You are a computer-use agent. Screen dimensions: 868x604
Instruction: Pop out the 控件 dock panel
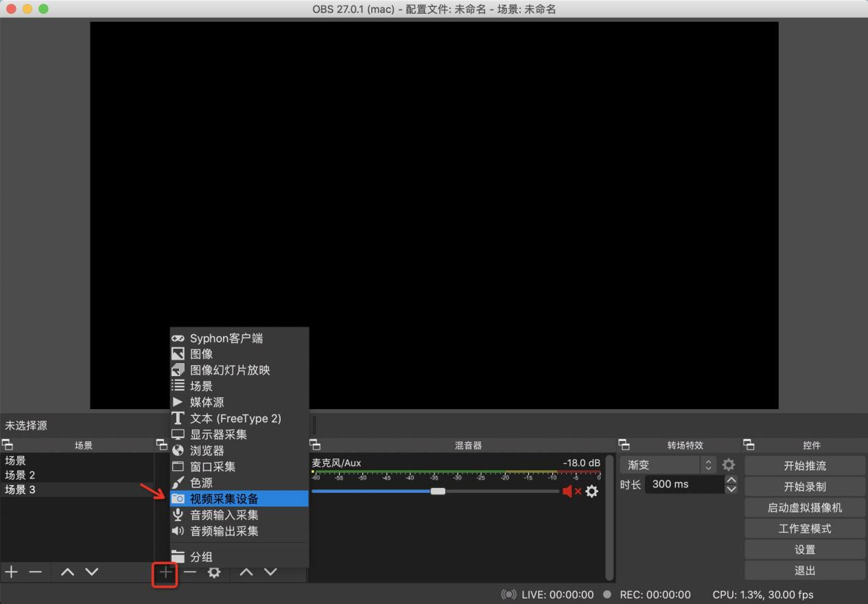coord(749,445)
